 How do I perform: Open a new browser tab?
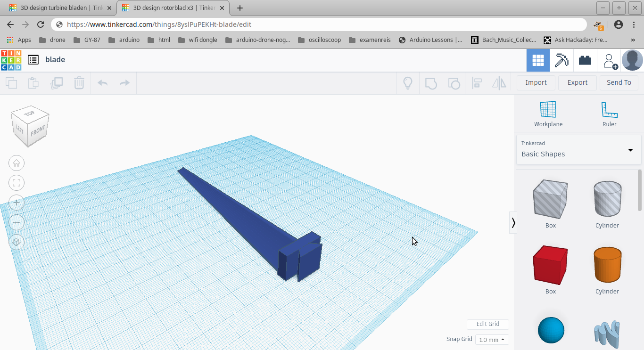[239, 8]
